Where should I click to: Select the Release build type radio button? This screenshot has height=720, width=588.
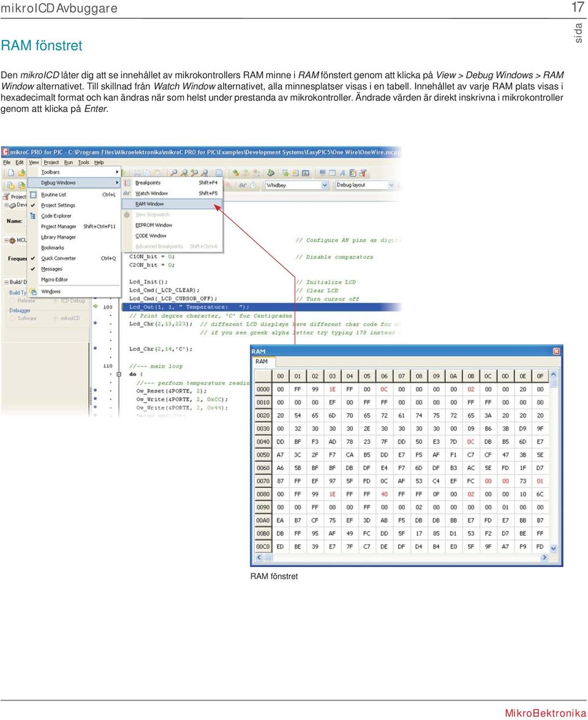pyautogui.click(x=12, y=301)
